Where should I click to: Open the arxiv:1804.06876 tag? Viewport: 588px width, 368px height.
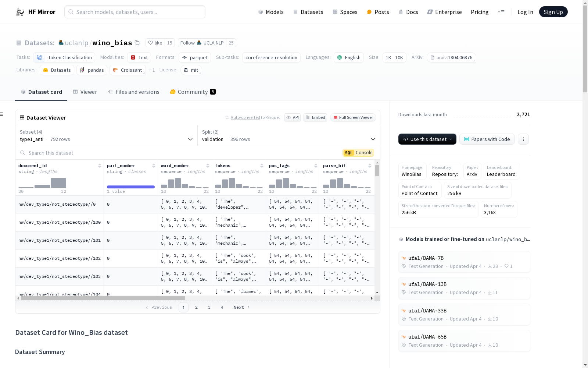pyautogui.click(x=451, y=57)
